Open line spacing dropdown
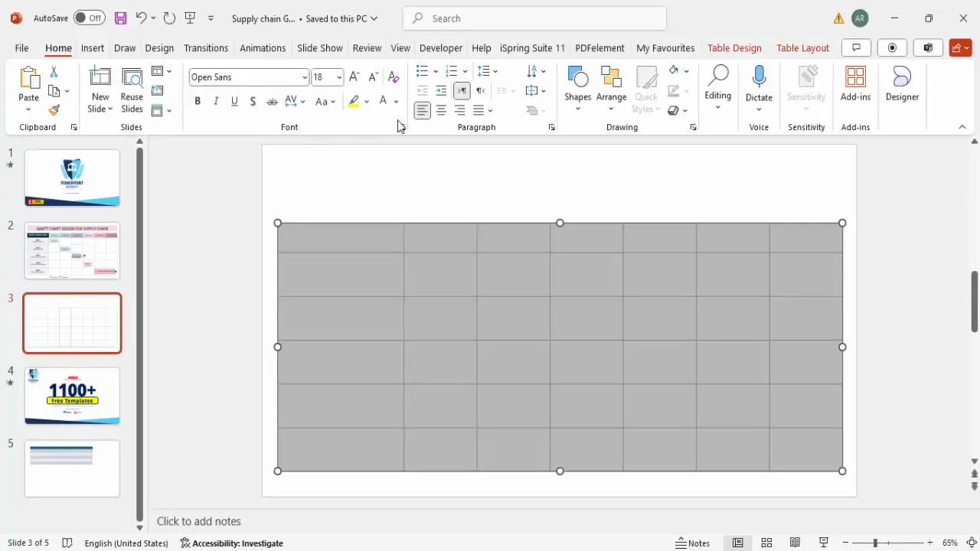This screenshot has width=980, height=551. [488, 71]
